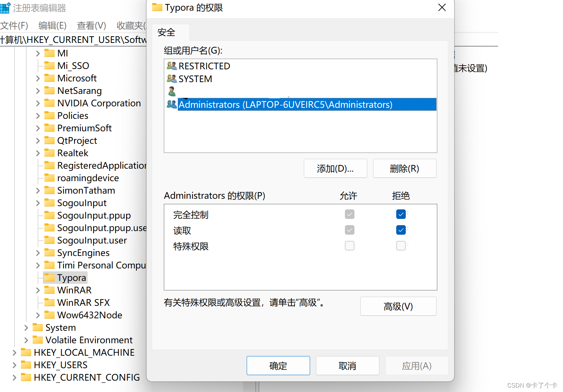Viewport: 563px width, 392px height.
Task: Expand the NVIDIA Corporation key node
Action: (38, 103)
